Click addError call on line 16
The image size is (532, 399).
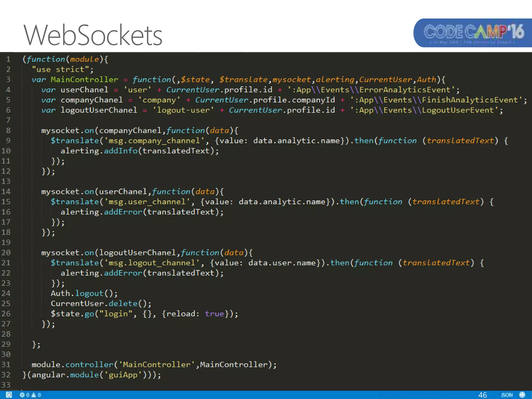(123, 212)
